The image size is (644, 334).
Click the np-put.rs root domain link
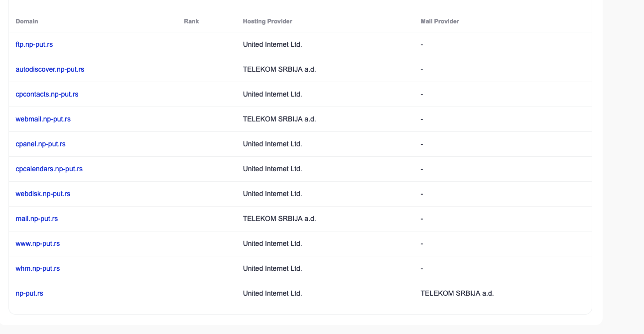[x=29, y=293]
